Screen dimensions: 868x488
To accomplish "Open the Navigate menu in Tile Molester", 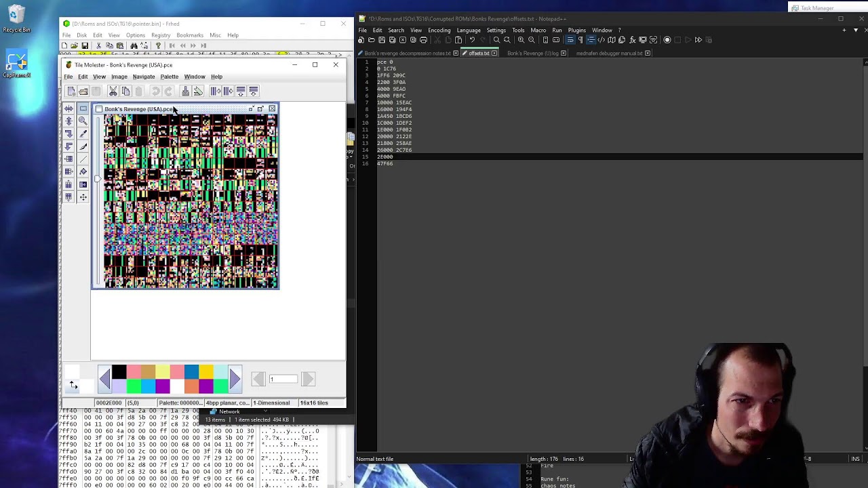I will pyautogui.click(x=144, y=77).
